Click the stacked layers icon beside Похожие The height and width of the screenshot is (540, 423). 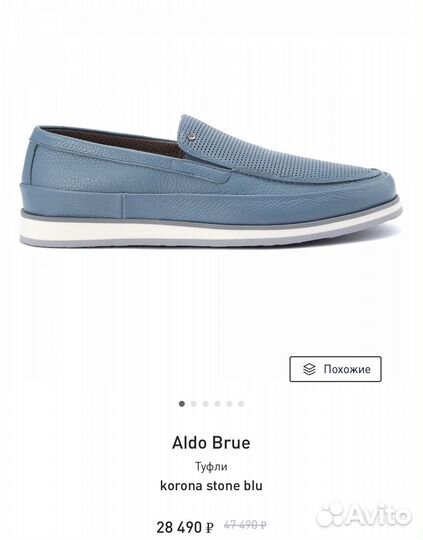309,369
